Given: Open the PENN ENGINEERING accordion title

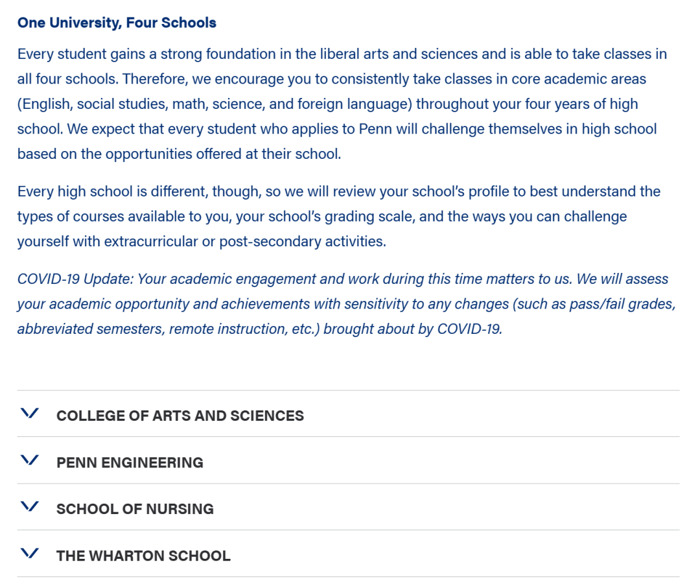Looking at the screenshot, I should coord(130,462).
